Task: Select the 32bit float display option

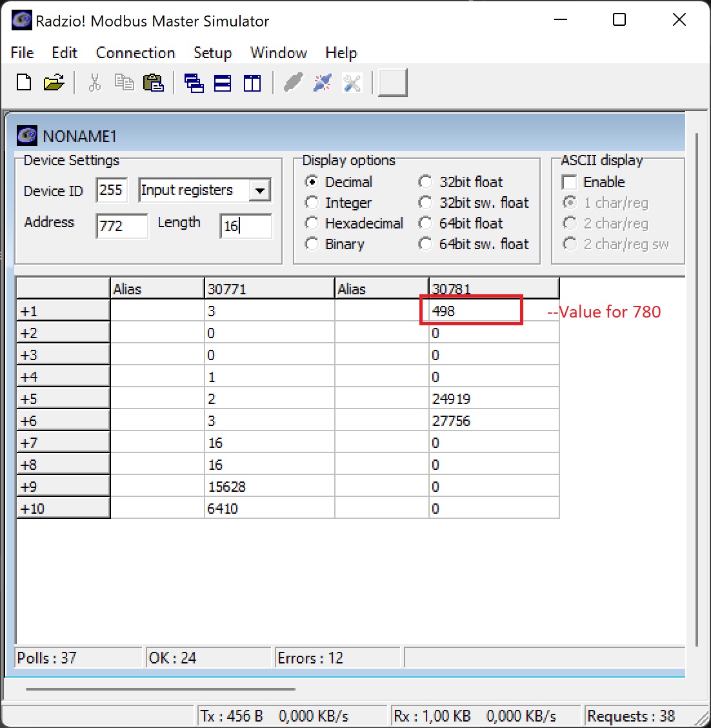Action: (x=425, y=182)
